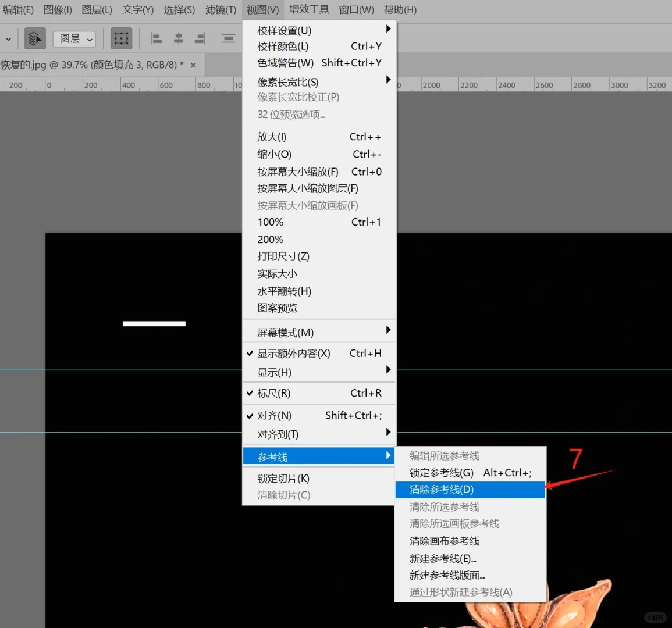Select 按屏幕大小缩放(F) item
672x628 pixels.
tap(319, 172)
